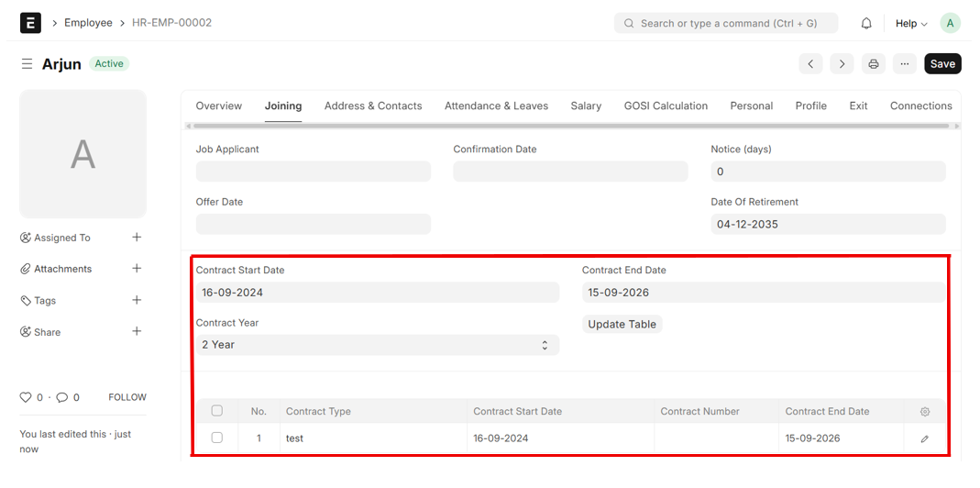Click the Update Table button
This screenshot has height=488, width=980.
[x=622, y=324]
